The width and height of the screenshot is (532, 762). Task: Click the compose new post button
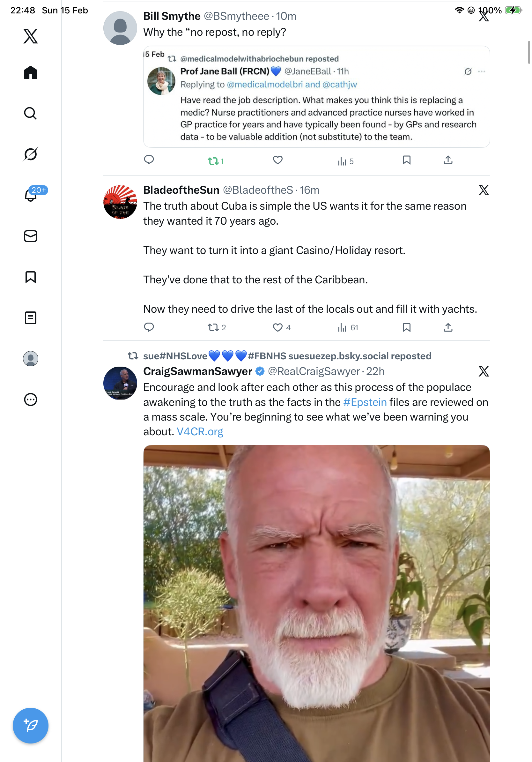pyautogui.click(x=31, y=725)
